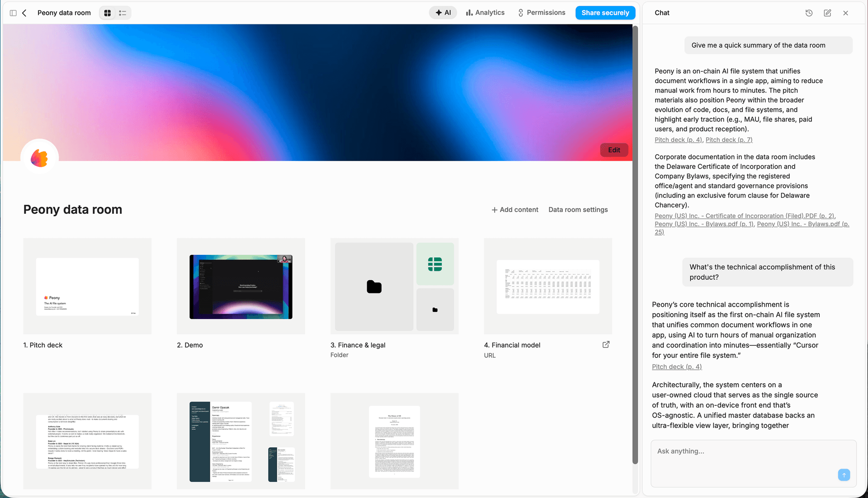This screenshot has width=868, height=498.
Task: Click the Share securely button
Action: 605,13
